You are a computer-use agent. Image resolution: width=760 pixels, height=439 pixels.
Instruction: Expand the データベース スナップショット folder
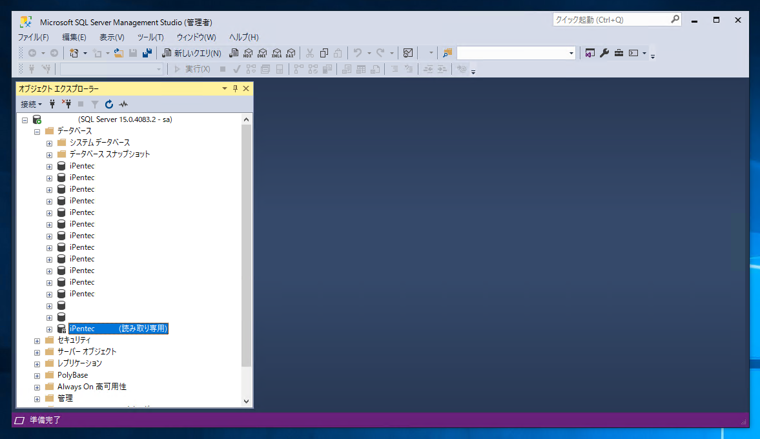pyautogui.click(x=49, y=155)
